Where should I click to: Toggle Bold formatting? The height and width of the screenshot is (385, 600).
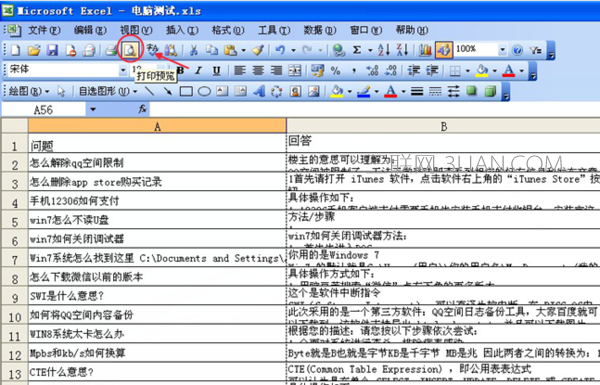(x=181, y=70)
